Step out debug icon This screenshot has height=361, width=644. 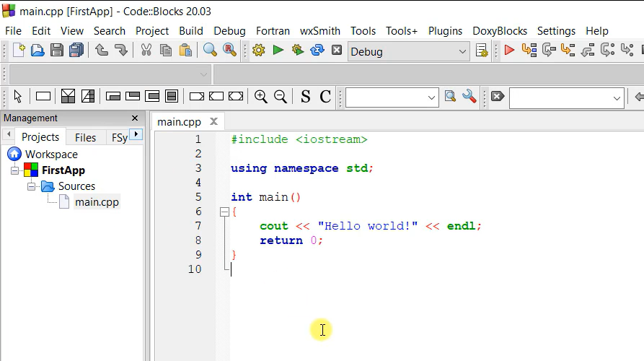[x=588, y=51]
